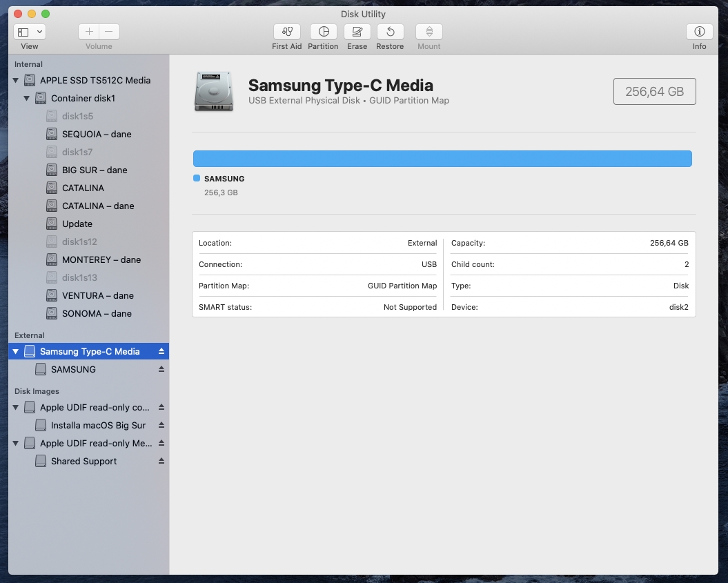Select the disk1s5 volume
Viewport: 728px width, 583px height.
pos(89,116)
